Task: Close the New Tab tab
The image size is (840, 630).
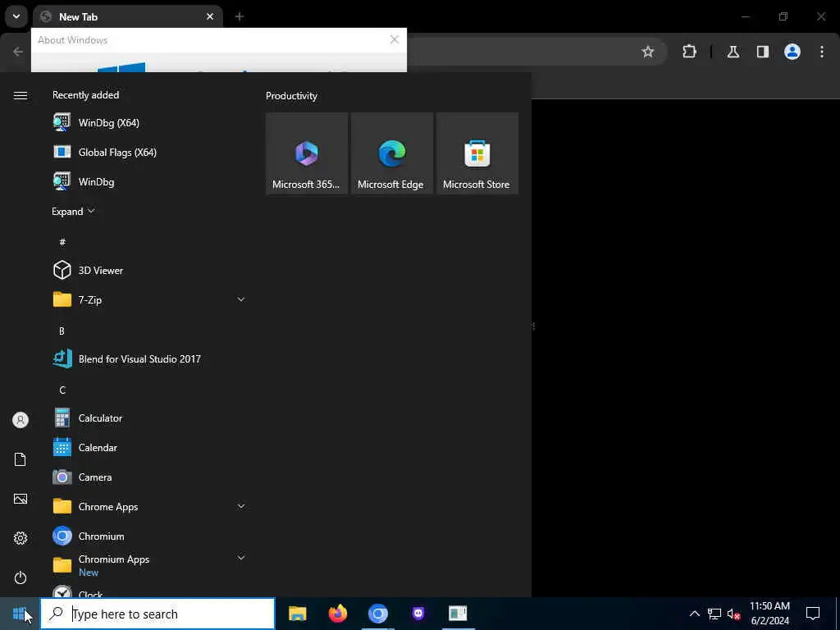Action: point(210,16)
